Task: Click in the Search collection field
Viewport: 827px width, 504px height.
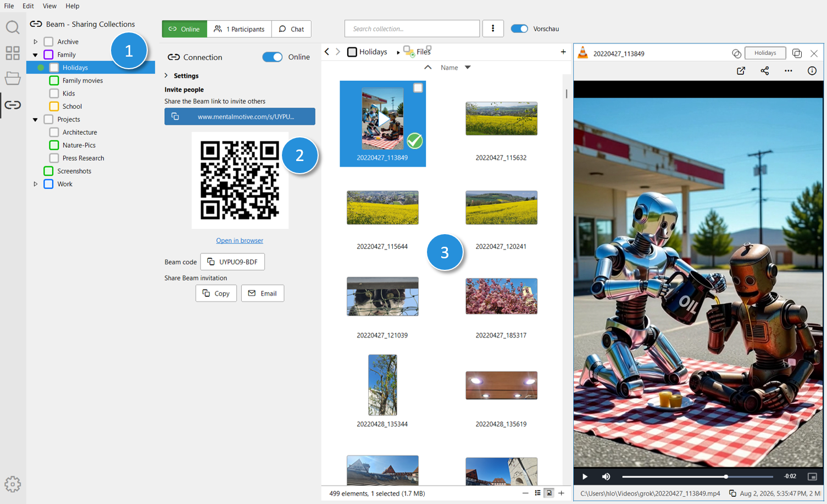Action: pyautogui.click(x=412, y=29)
